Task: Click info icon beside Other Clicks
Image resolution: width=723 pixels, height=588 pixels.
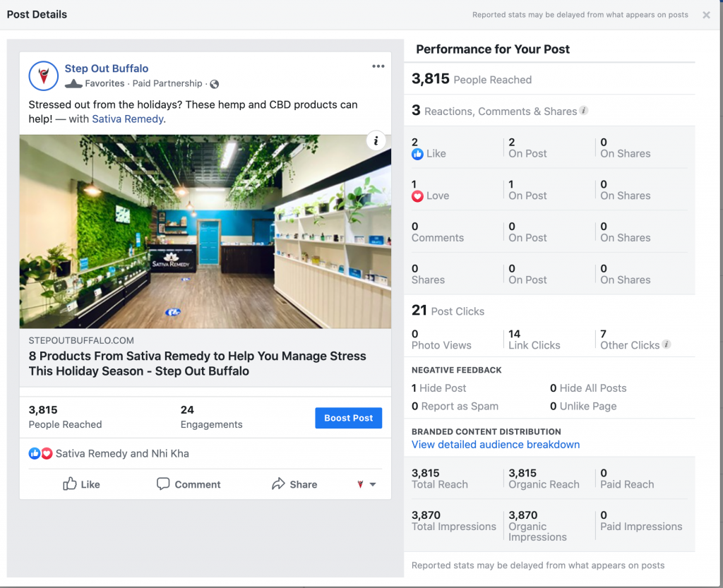Action: click(x=667, y=344)
